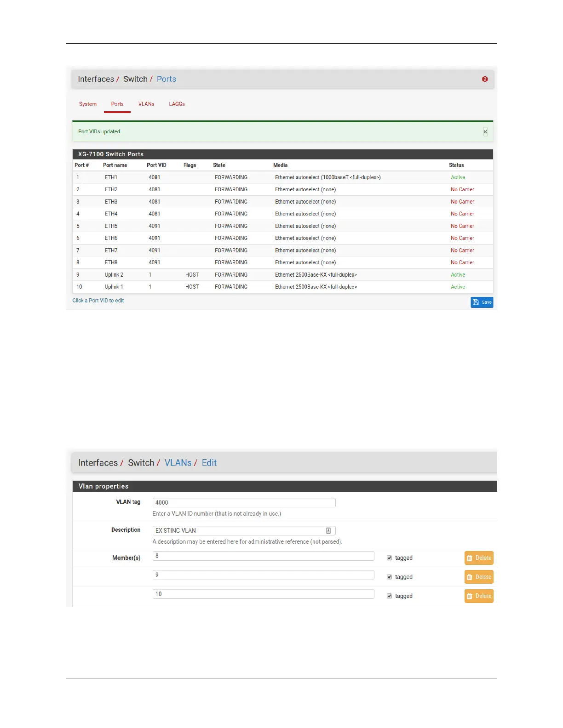Toggle tagged checkbox for member 8

pyautogui.click(x=390, y=558)
